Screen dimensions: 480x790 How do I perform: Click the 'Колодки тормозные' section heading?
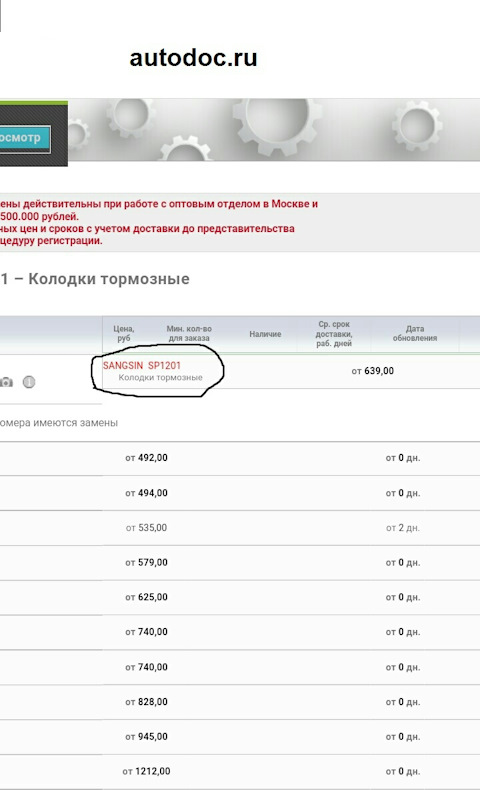[x=109, y=279]
